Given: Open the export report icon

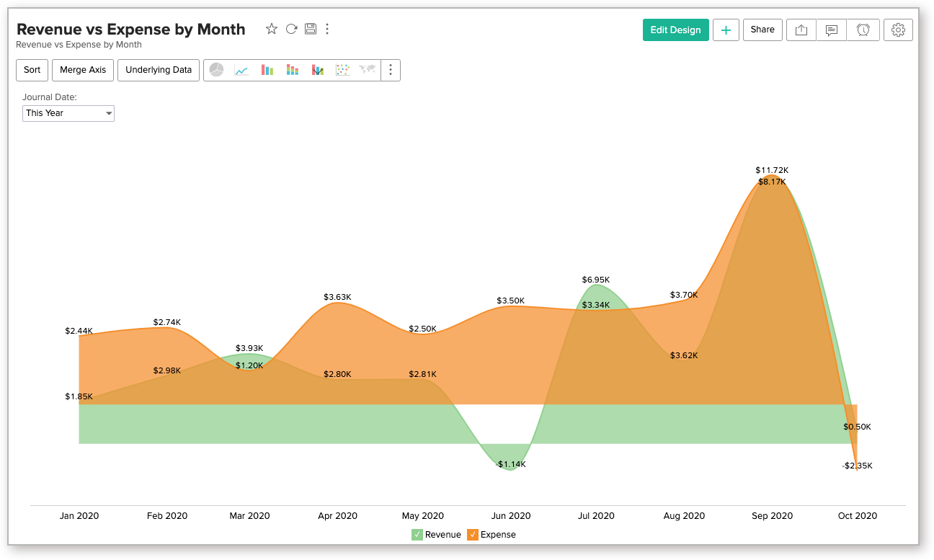Looking at the screenshot, I should tap(801, 30).
